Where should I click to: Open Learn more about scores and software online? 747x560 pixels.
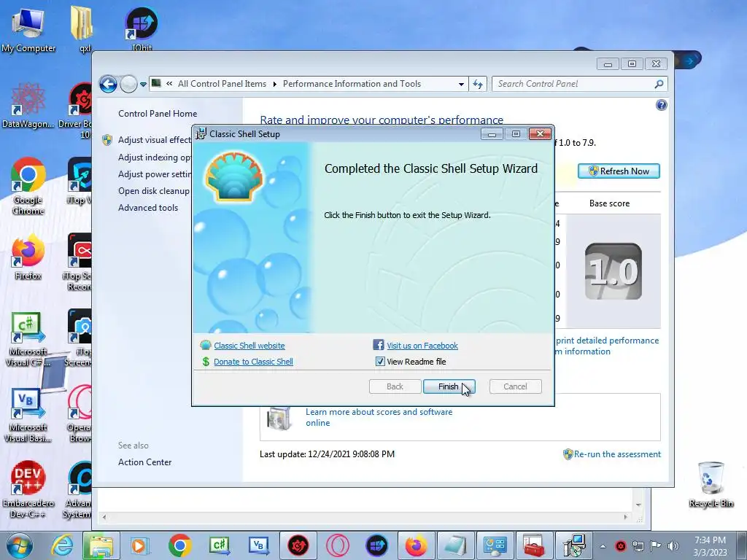coord(379,417)
